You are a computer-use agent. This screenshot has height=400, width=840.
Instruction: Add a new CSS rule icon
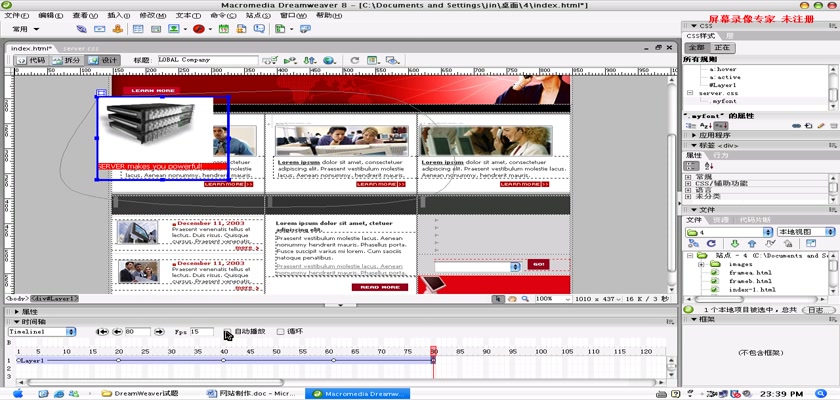pyautogui.click(x=809, y=125)
